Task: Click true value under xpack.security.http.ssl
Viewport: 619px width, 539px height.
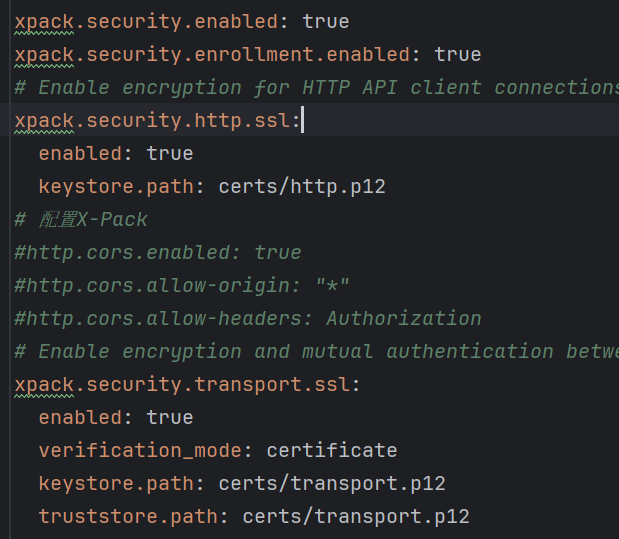Action: click(170, 154)
